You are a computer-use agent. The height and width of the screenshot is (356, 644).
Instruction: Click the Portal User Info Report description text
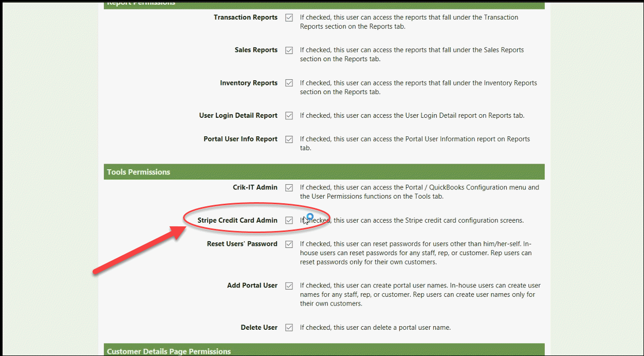[414, 144]
